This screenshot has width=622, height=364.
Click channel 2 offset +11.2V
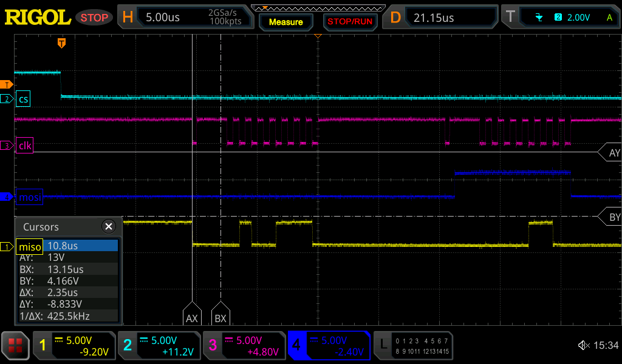[x=178, y=352]
